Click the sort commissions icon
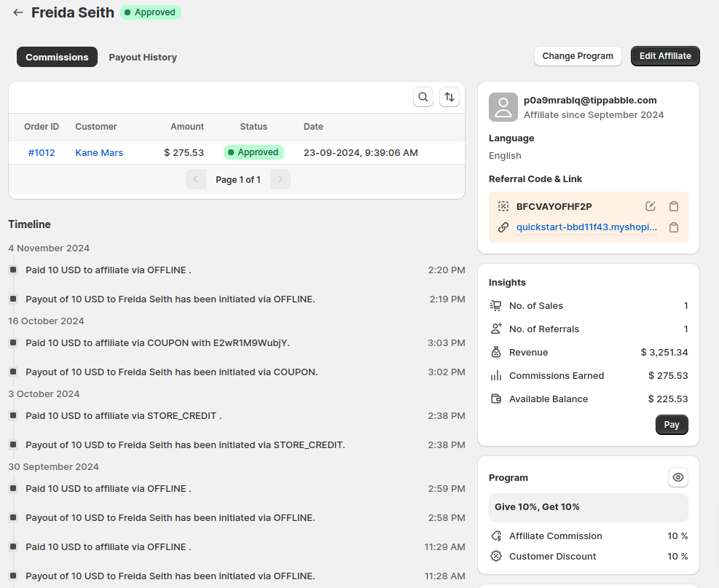 [x=449, y=97]
